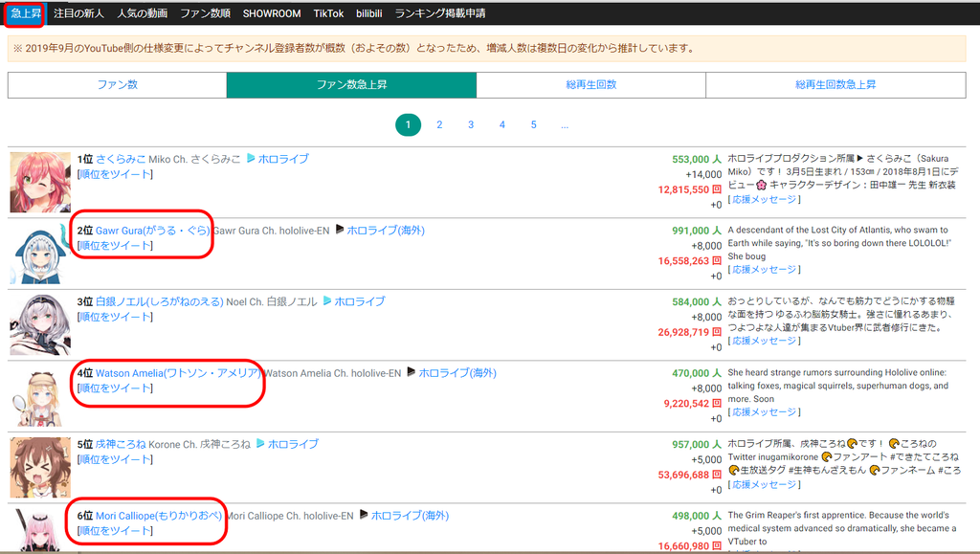Tweet the rank of Watson Amelia
The image size is (980, 554).
point(115,388)
